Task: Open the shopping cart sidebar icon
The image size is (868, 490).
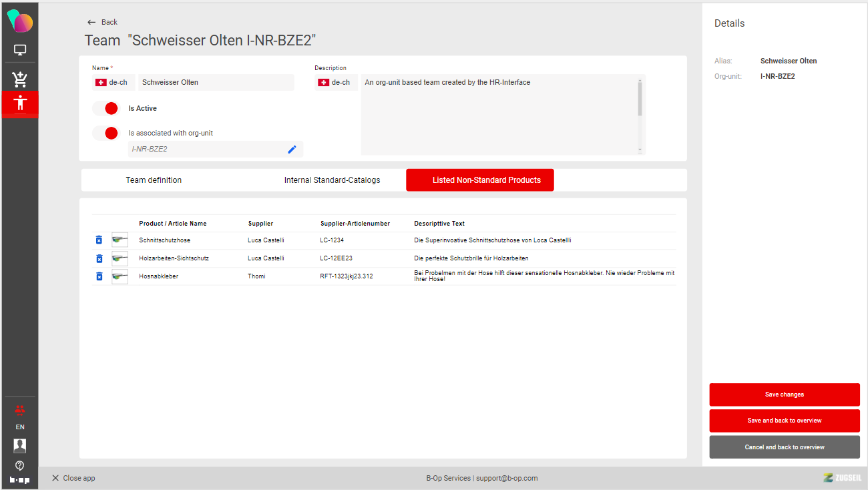Action: 20,79
